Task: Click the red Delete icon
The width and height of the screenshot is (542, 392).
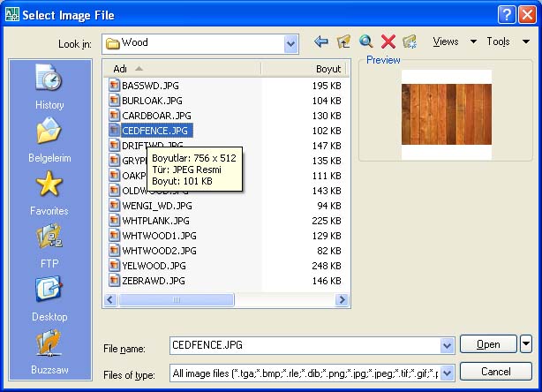Action: point(388,42)
